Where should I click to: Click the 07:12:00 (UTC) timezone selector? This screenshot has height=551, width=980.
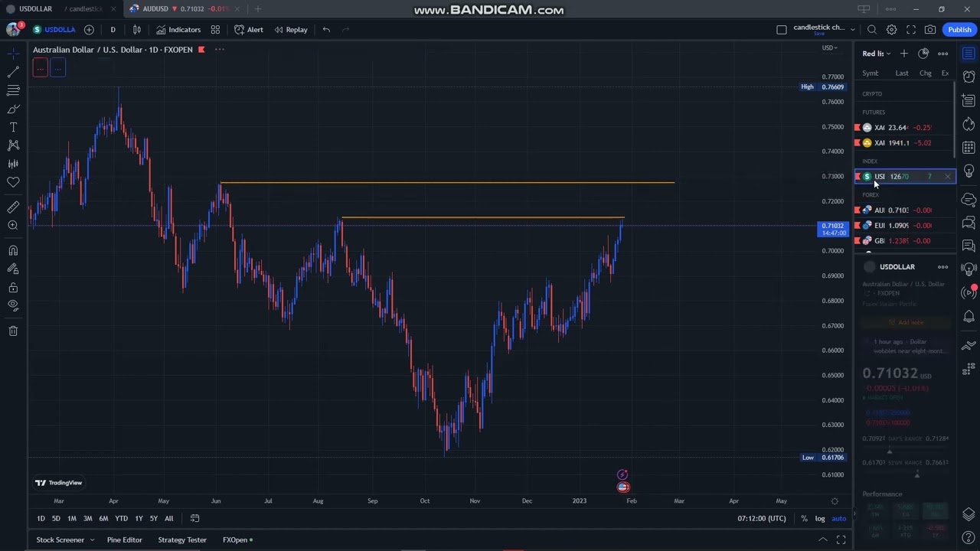point(762,519)
